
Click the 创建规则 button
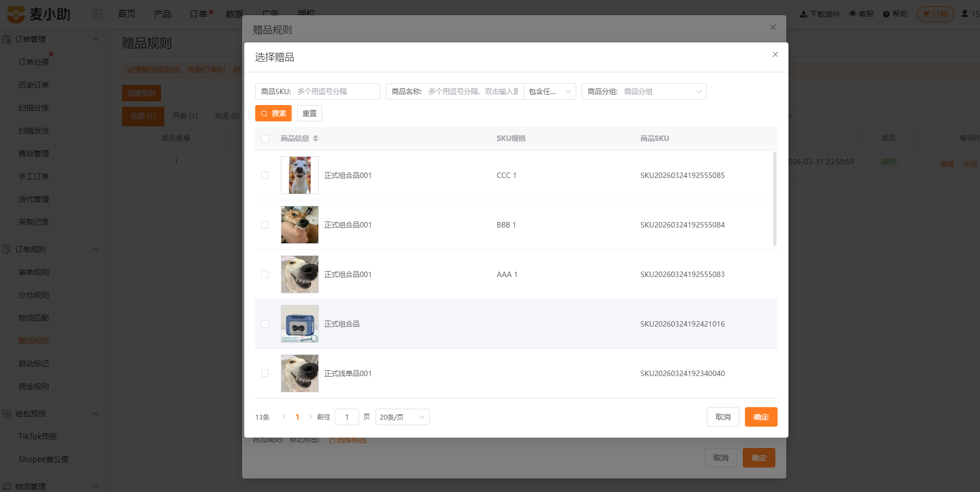click(141, 93)
